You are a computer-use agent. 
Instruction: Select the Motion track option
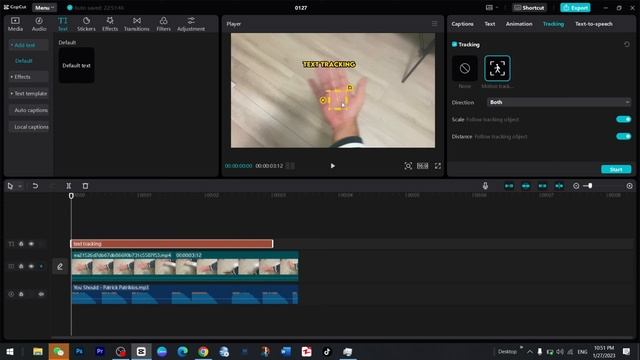tap(497, 68)
